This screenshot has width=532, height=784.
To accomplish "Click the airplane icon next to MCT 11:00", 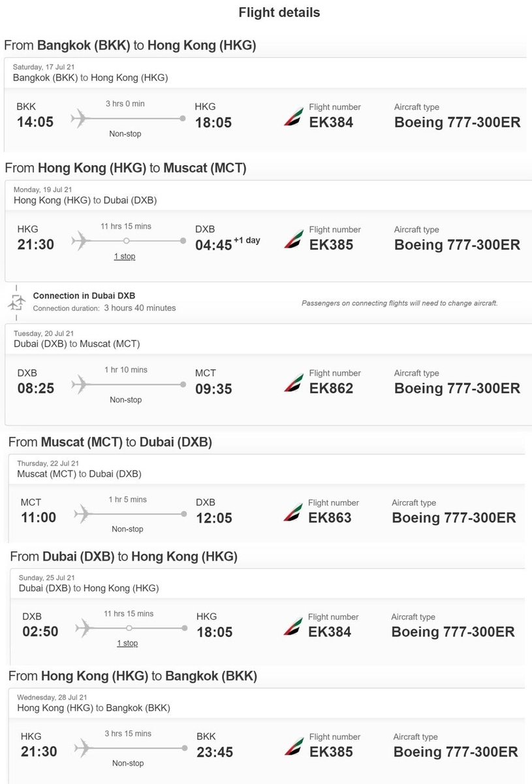I will pos(83,514).
